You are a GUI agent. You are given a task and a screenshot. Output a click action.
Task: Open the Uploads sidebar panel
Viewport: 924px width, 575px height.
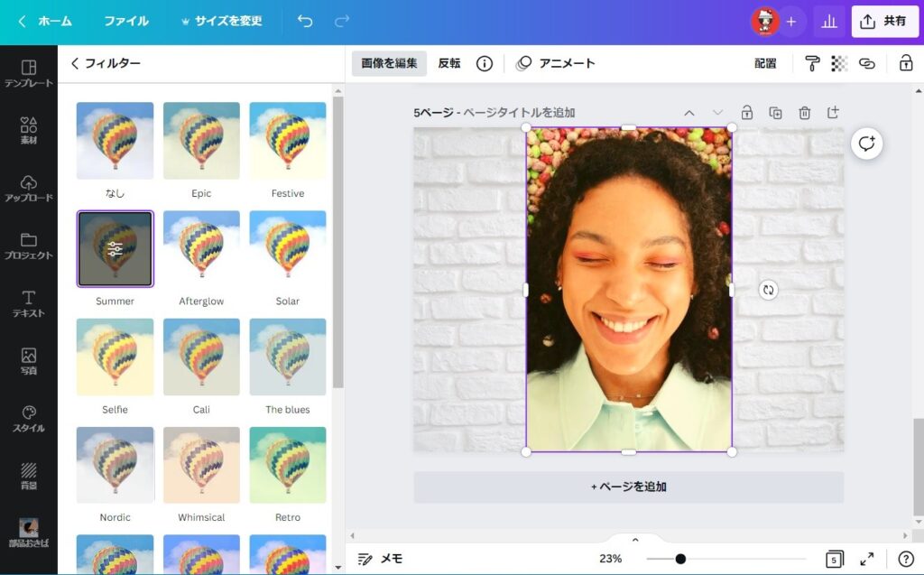pos(28,188)
